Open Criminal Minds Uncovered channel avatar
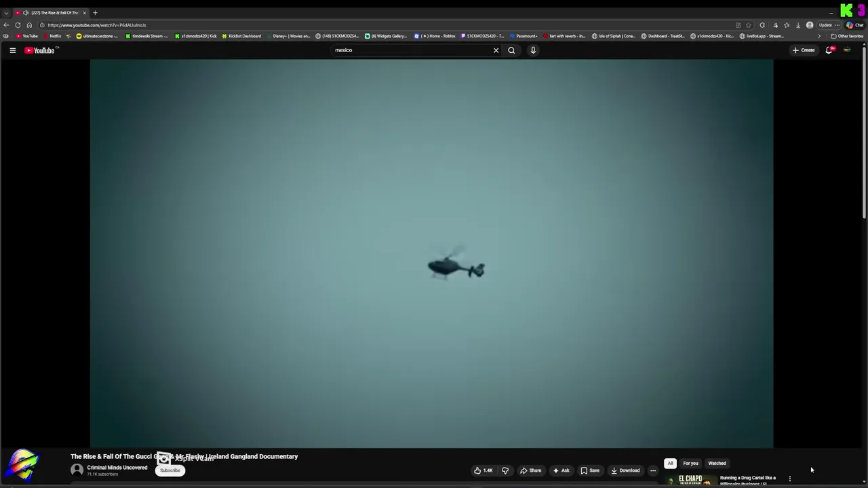The height and width of the screenshot is (488, 868). coord(77,470)
